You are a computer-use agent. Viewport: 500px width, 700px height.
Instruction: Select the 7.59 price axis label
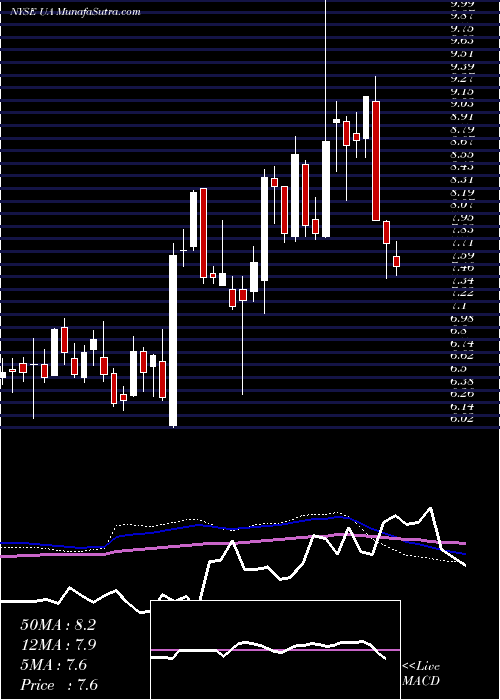point(462,256)
